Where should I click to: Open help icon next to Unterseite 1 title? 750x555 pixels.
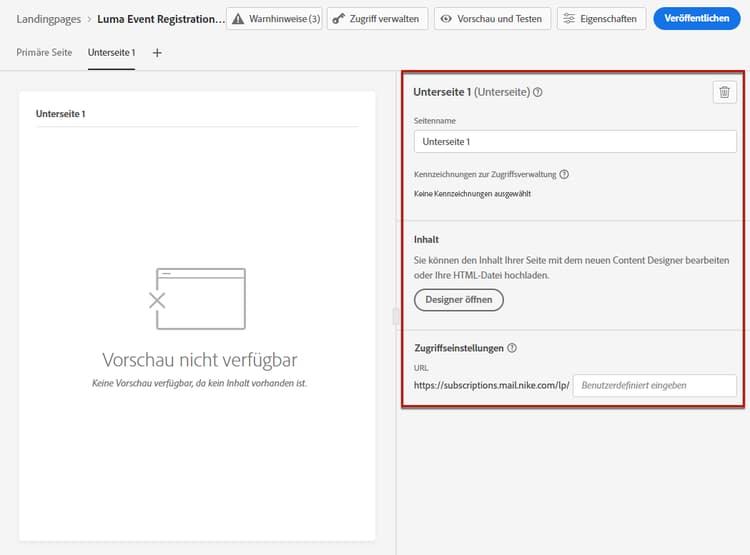(538, 92)
